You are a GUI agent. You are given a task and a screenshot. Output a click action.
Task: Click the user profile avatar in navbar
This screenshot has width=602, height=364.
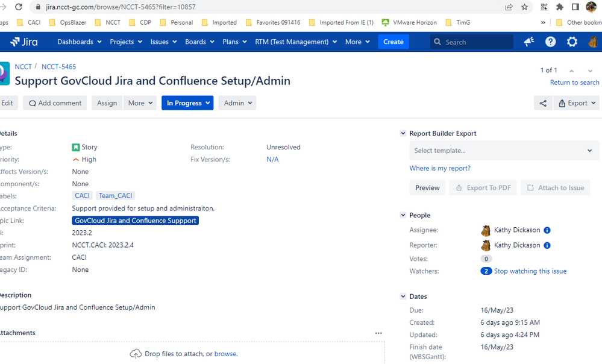593,42
